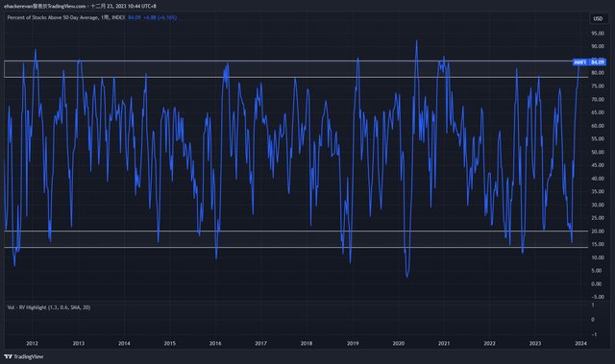Click the 90.00 price axis label

click(x=598, y=46)
